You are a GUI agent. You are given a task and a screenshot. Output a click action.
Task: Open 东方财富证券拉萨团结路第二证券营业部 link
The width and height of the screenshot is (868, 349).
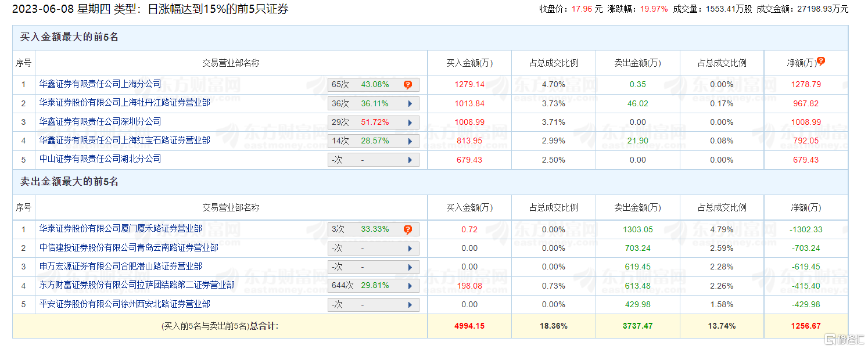point(137,285)
